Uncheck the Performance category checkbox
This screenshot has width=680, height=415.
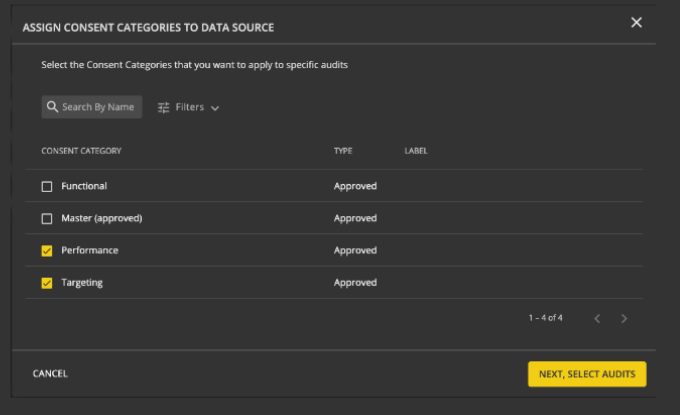point(47,251)
